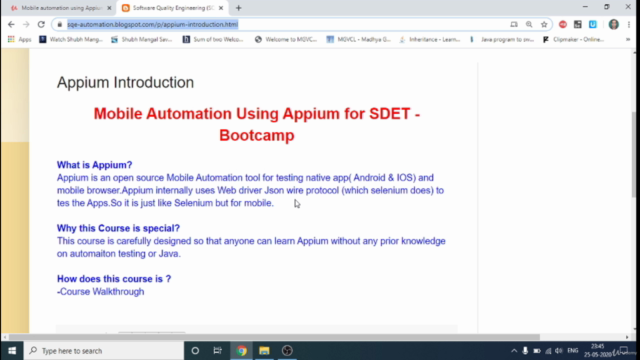Image resolution: width=640 pixels, height=360 pixels.
Task: Open the network tray icon
Action: pyautogui.click(x=548, y=351)
